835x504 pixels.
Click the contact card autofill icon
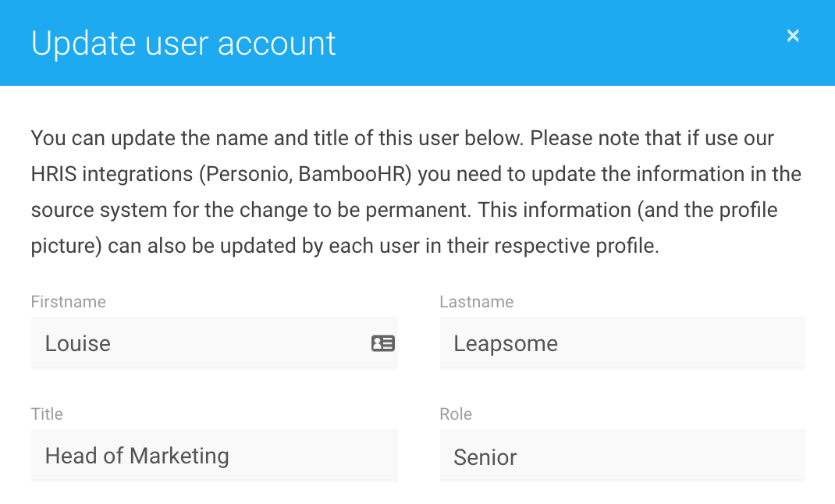pos(383,343)
